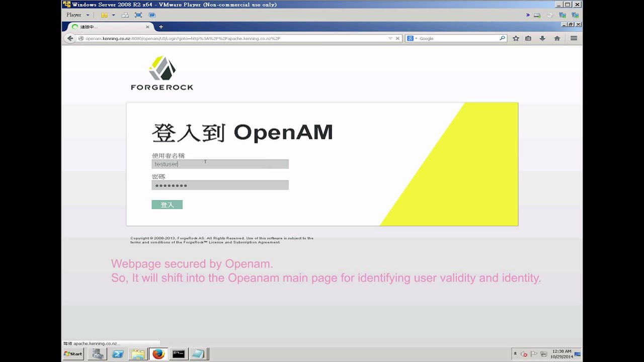The height and width of the screenshot is (362, 644).
Task: Open Windows Explorer folder icon
Action: (138, 354)
